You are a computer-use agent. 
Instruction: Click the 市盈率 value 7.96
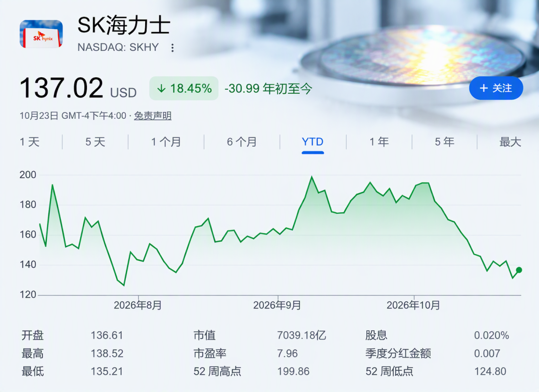pyautogui.click(x=287, y=354)
